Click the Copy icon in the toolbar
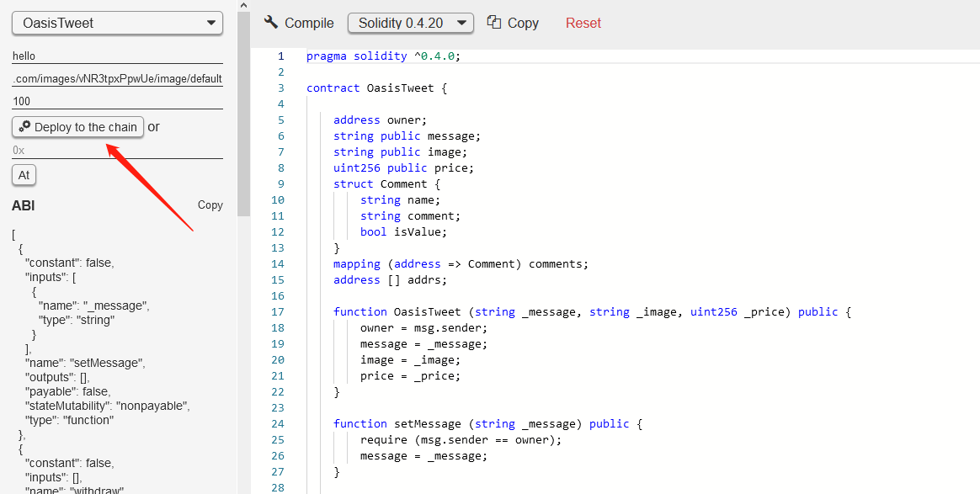The image size is (980, 494). point(493,23)
